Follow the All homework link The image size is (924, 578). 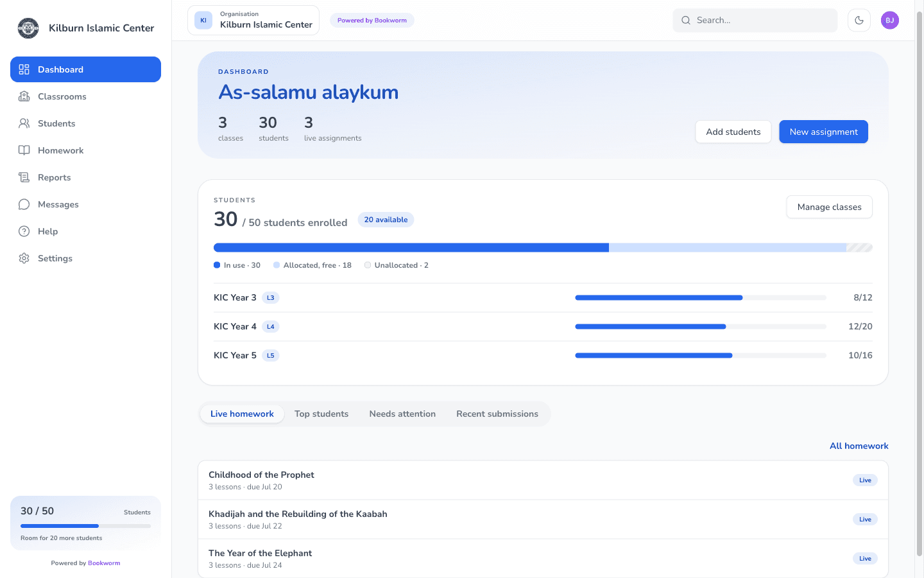[x=859, y=446]
